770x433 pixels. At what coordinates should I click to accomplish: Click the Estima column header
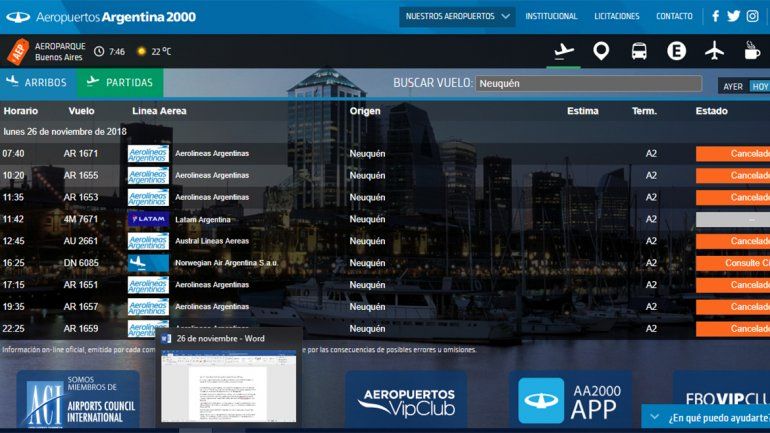click(582, 111)
